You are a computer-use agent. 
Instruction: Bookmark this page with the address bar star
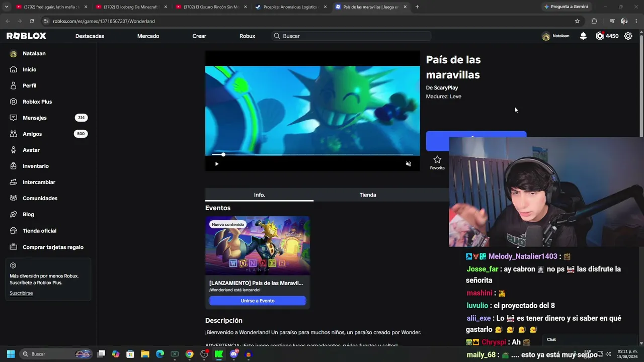[577, 21]
